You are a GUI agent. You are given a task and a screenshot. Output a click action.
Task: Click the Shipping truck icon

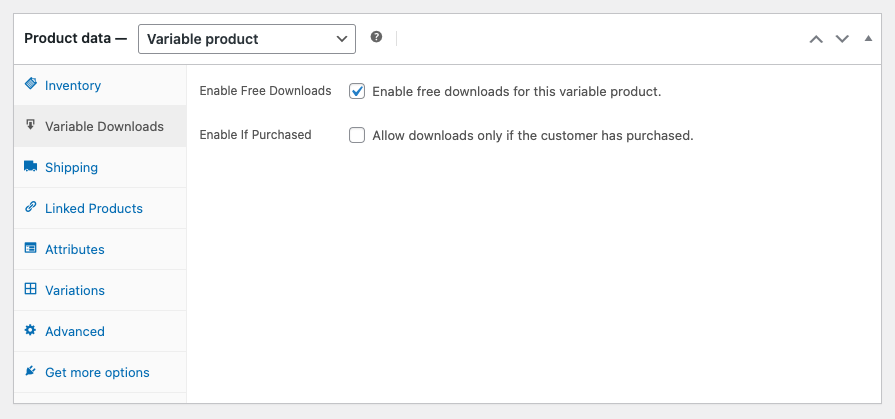click(x=30, y=167)
